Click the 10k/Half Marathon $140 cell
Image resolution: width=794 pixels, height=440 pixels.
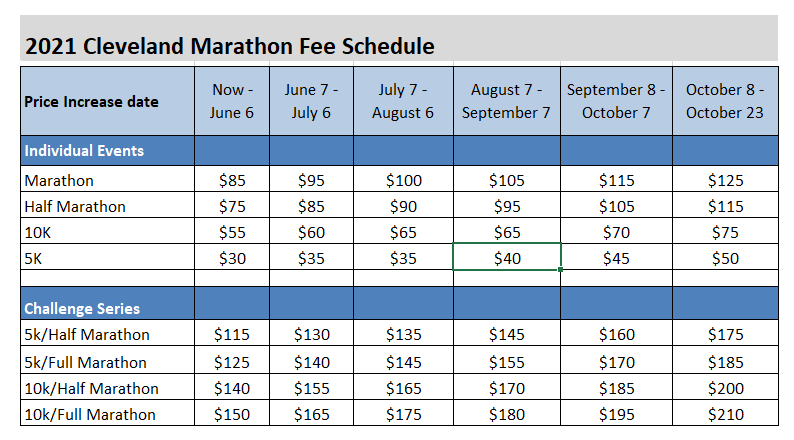(233, 388)
